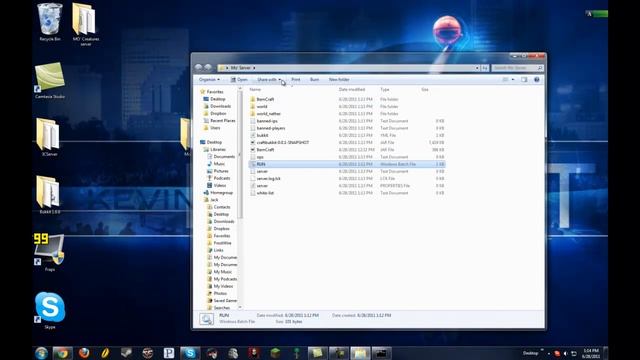Select the BarnCraft file folder
The height and width of the screenshot is (360, 640).
pos(347,99)
